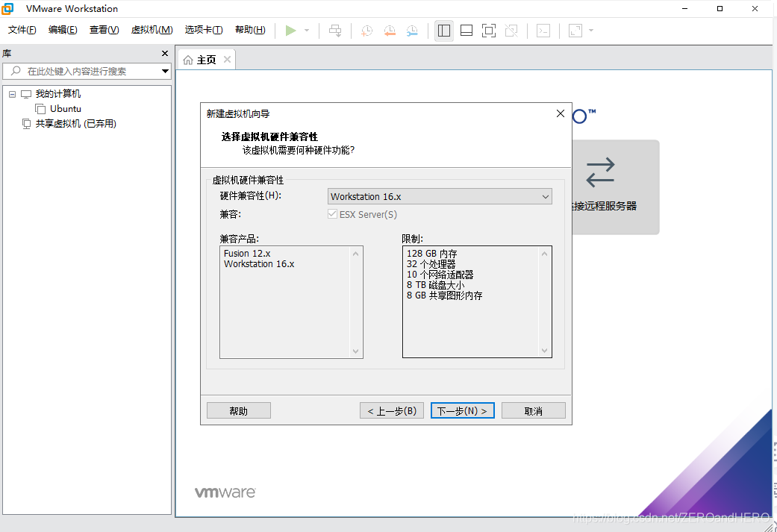Screen dimensions: 777x532
Task: Click the 下一步(N) > button
Action: [x=462, y=410]
